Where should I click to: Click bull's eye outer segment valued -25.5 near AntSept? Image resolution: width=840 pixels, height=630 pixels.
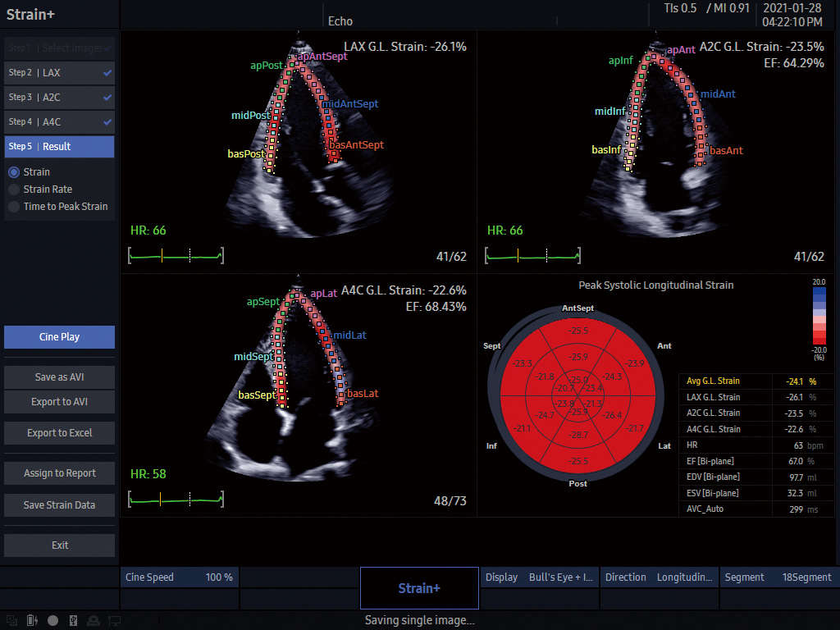pyautogui.click(x=578, y=331)
